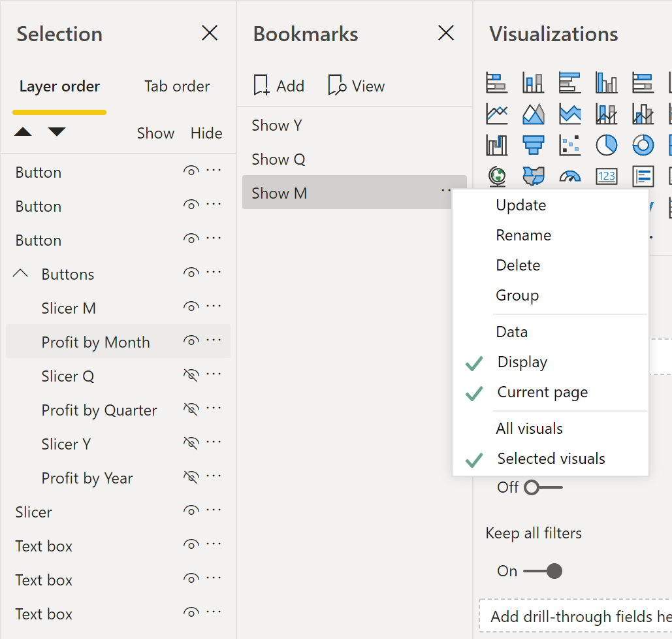Show the hidden Profit by Year layer
The width and height of the screenshot is (672, 639).
click(191, 476)
